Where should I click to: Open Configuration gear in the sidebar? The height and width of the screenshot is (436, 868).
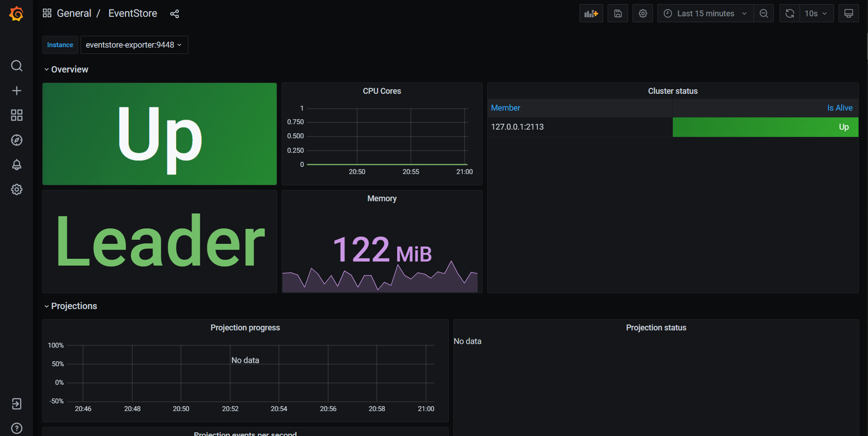pos(17,189)
